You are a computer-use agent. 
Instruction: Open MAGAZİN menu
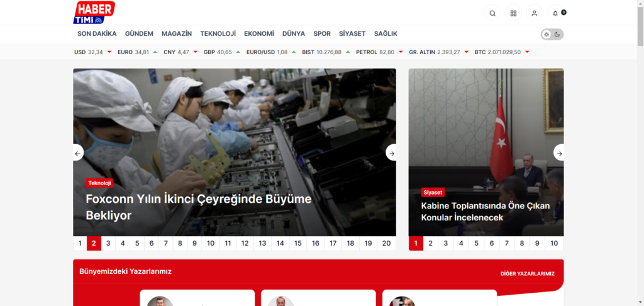coord(177,34)
